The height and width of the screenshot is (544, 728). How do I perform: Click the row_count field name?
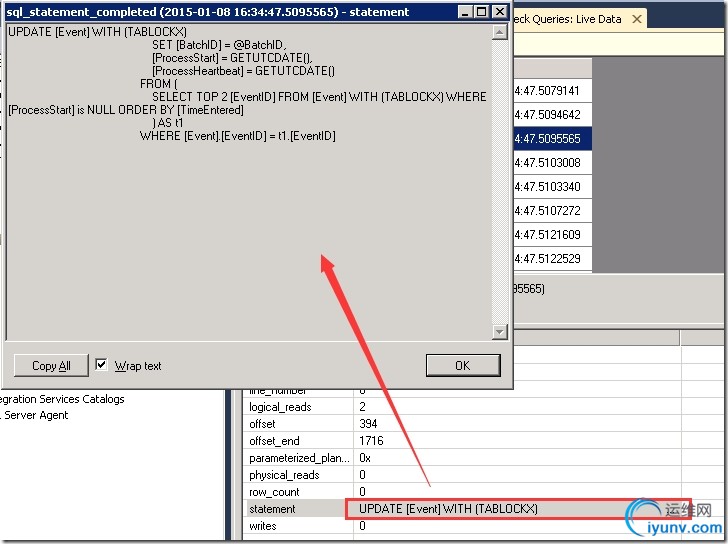tap(274, 492)
